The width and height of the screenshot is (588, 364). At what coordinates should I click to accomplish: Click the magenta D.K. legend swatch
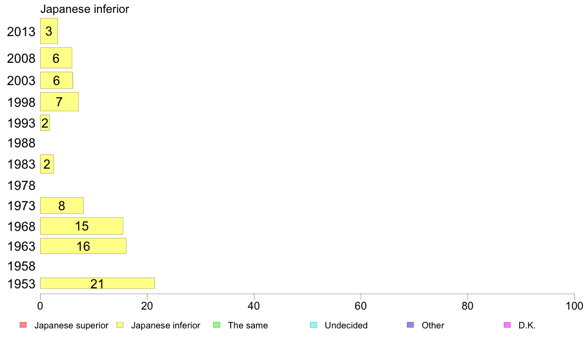pyautogui.click(x=507, y=325)
